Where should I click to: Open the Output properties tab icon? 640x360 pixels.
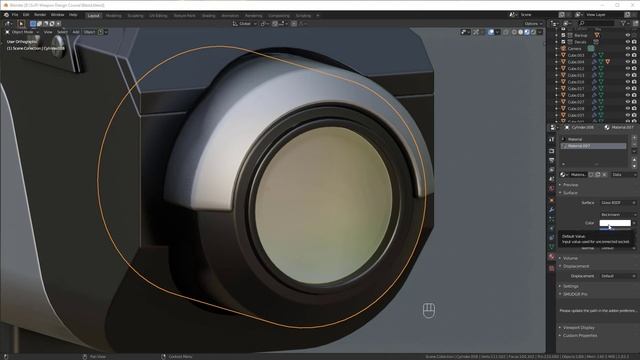pos(551,160)
